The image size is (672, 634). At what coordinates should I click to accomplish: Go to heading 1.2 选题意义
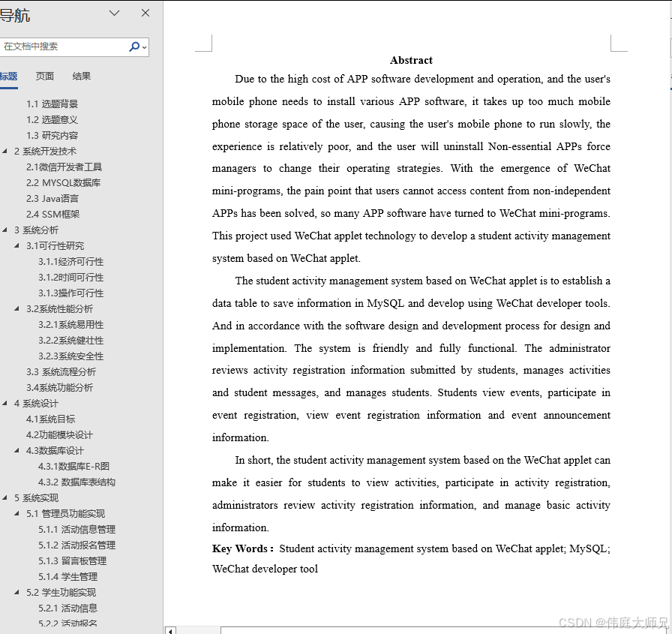[52, 119]
